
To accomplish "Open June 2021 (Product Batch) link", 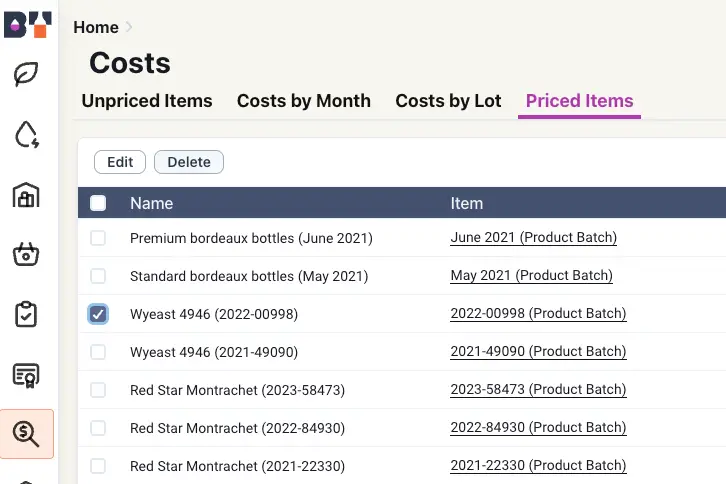I will click(533, 237).
